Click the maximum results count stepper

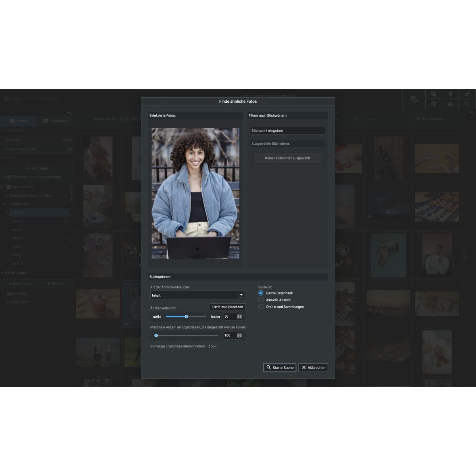(x=239, y=336)
